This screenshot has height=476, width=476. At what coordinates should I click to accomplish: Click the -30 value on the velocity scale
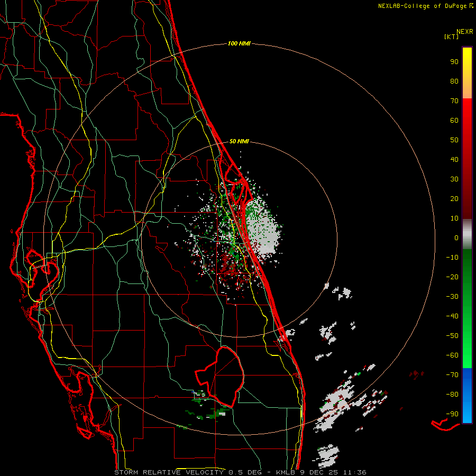point(452,297)
